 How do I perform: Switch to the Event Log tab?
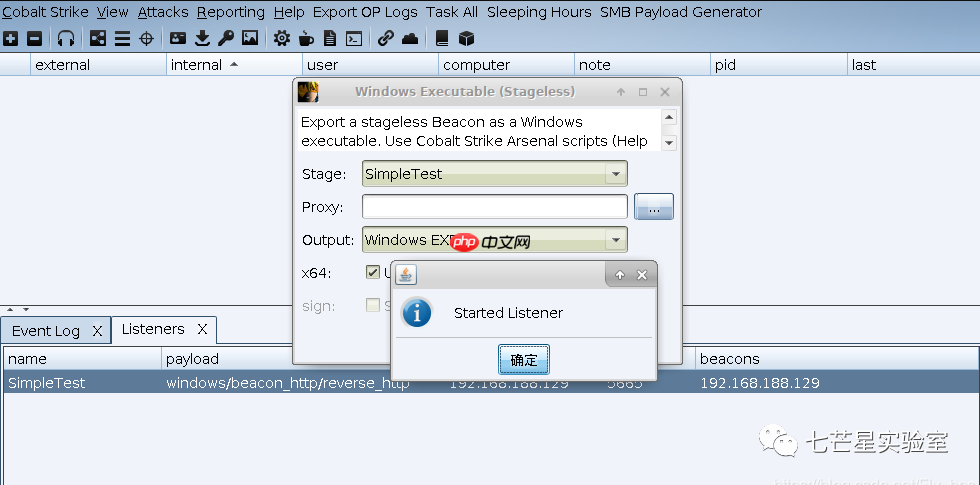[46, 331]
